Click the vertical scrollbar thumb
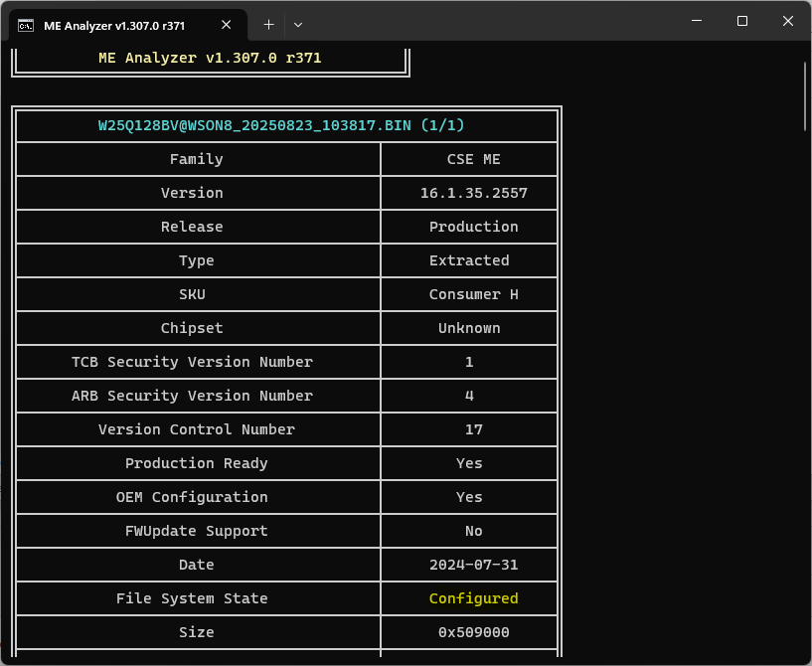 (x=805, y=96)
